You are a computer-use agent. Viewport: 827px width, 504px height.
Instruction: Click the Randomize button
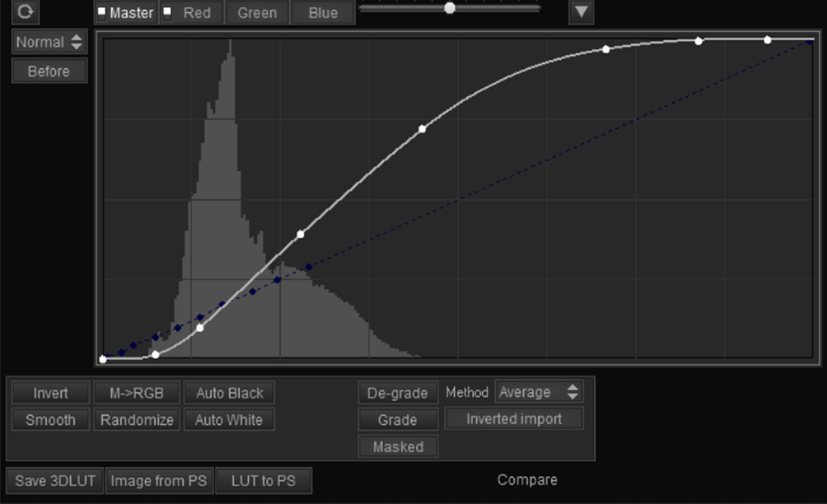(x=136, y=420)
